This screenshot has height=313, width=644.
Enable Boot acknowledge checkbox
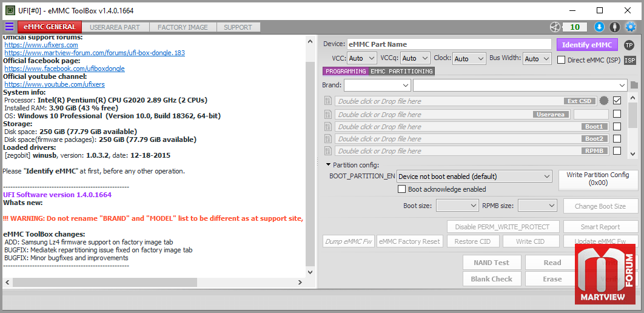coord(401,189)
